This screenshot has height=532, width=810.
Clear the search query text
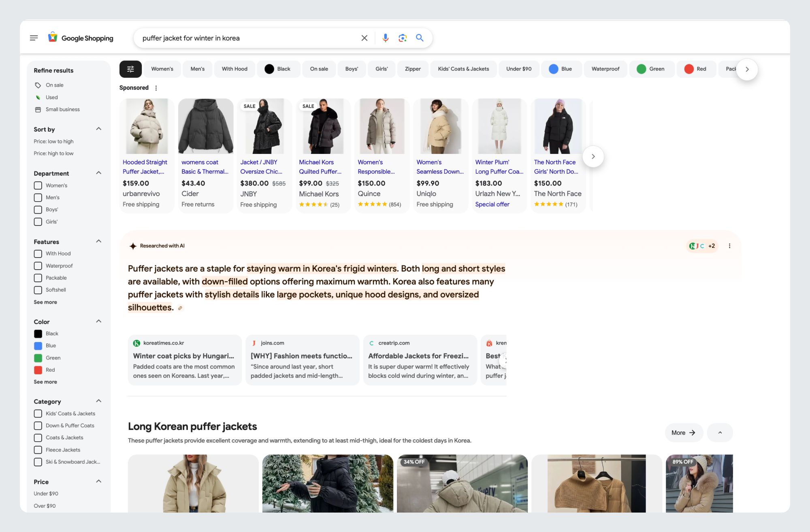tap(364, 38)
